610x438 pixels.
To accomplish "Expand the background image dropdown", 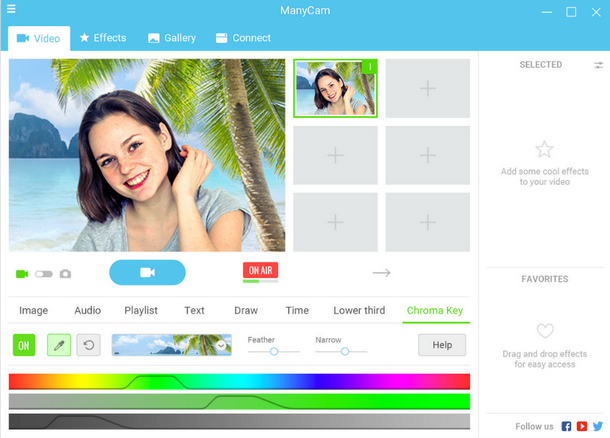I will click(x=221, y=345).
